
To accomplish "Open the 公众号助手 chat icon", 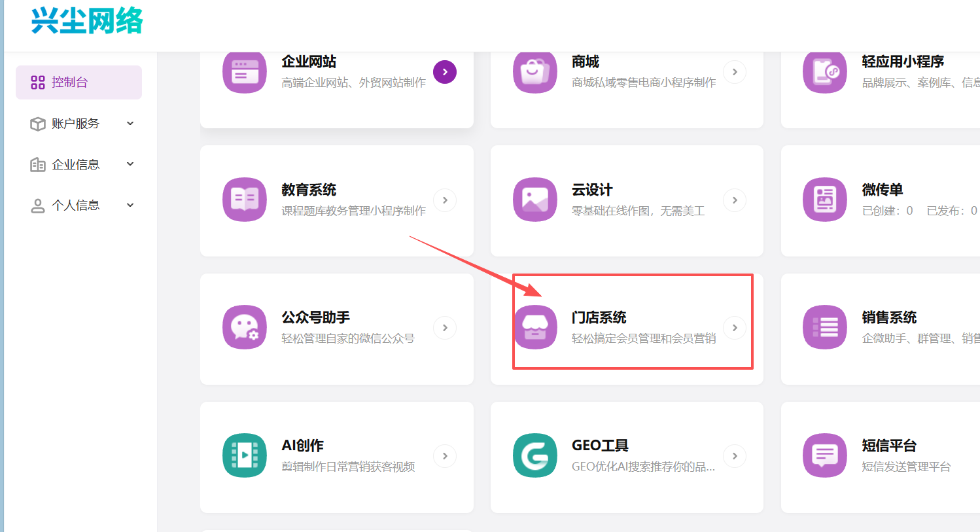I will tap(245, 327).
